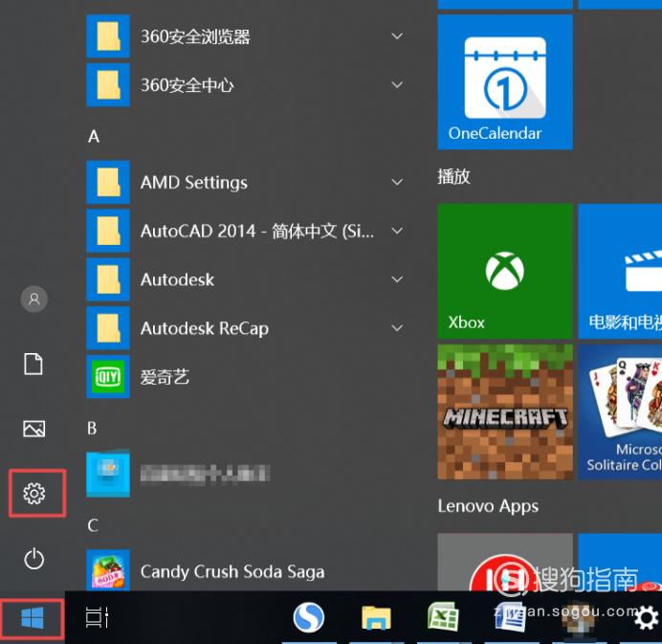This screenshot has width=662, height=644.
Task: Select the 爱奇艺 label
Action: pyautogui.click(x=165, y=377)
